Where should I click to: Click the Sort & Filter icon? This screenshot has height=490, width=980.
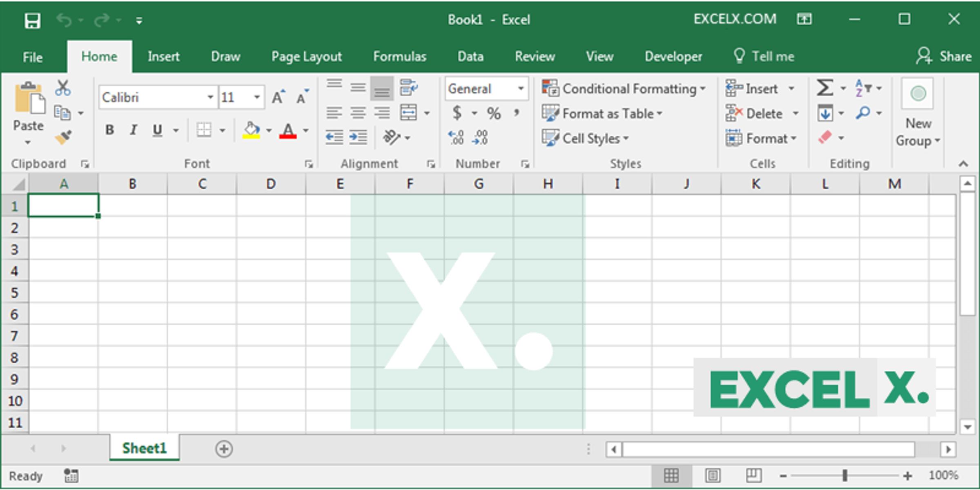pos(863,88)
